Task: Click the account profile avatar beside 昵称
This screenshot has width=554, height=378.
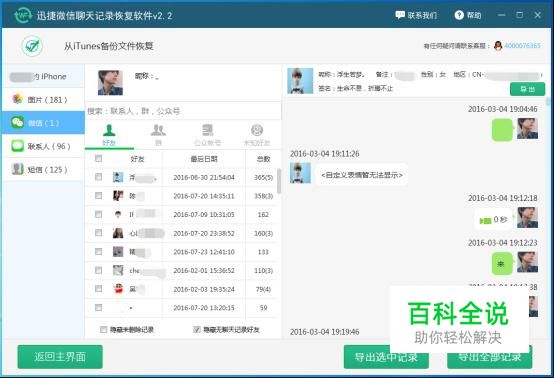Action: click(x=110, y=83)
